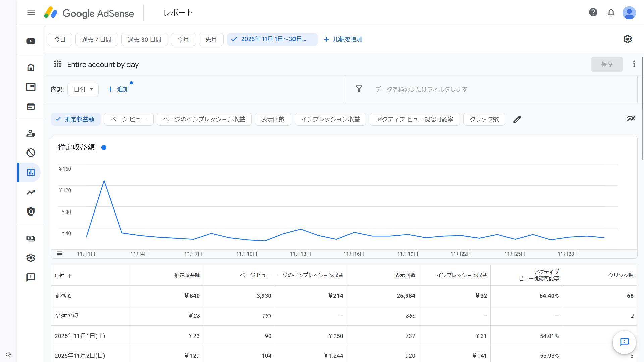
Task: Select the Optimization trends icon in sidebar
Action: coord(31,192)
